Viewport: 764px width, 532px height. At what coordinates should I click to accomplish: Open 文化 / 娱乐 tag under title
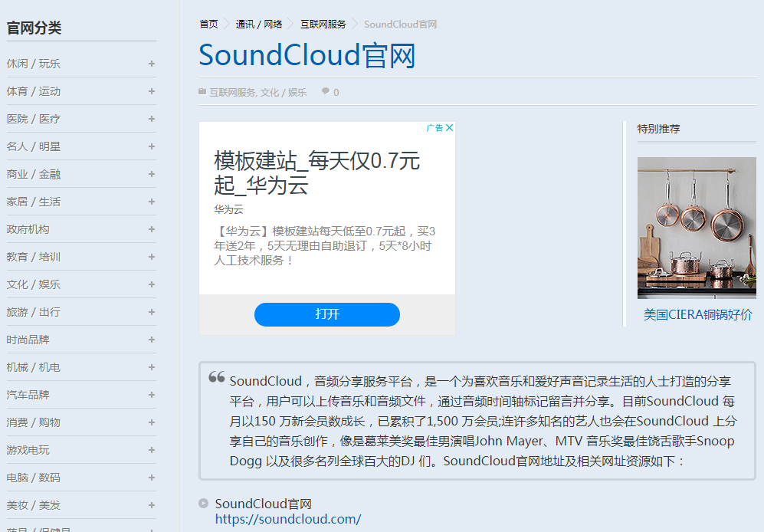[284, 93]
